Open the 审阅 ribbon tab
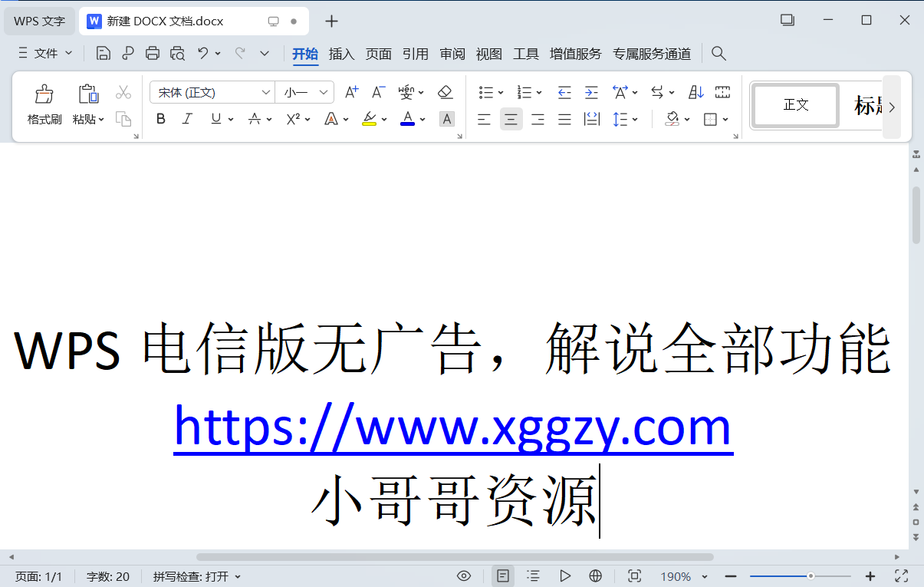 pyautogui.click(x=452, y=54)
